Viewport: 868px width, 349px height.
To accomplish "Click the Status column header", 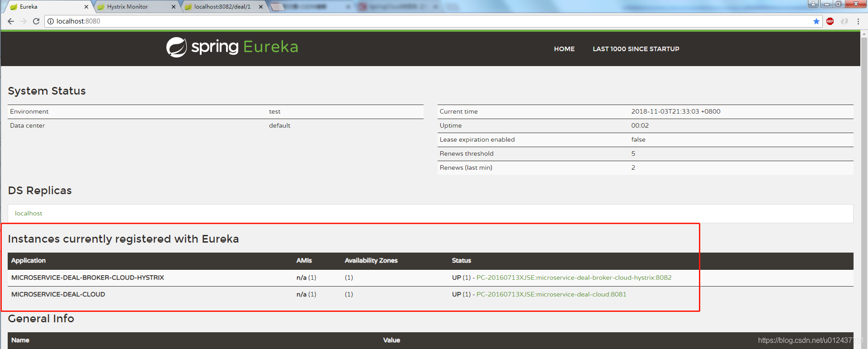I will tap(462, 261).
